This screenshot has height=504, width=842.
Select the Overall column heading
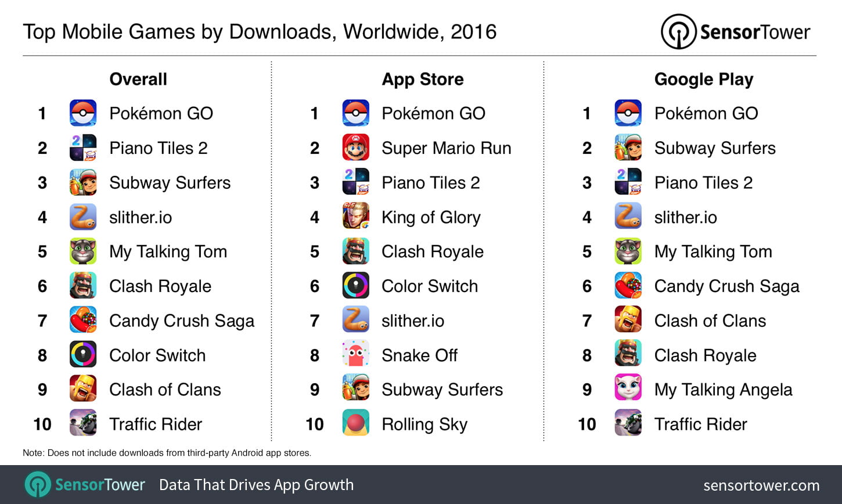coord(138,79)
